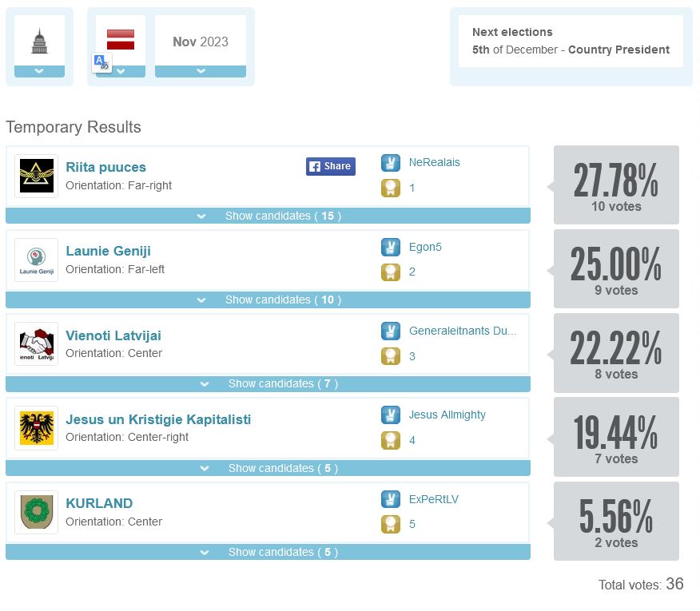The height and width of the screenshot is (611, 700).
Task: Click the Launie Geniji party logo
Action: 36,260
